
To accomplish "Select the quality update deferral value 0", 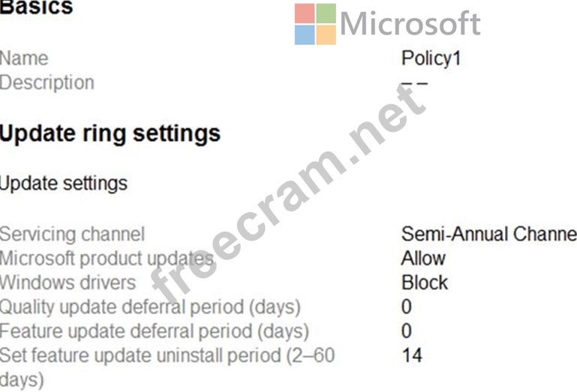I will click(x=407, y=307).
